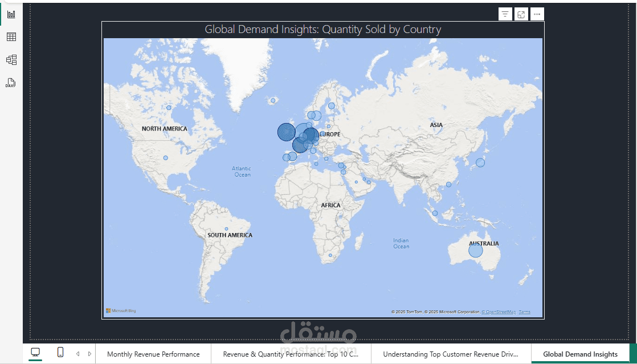Click the AFRICA map label
637x364 pixels.
(330, 205)
